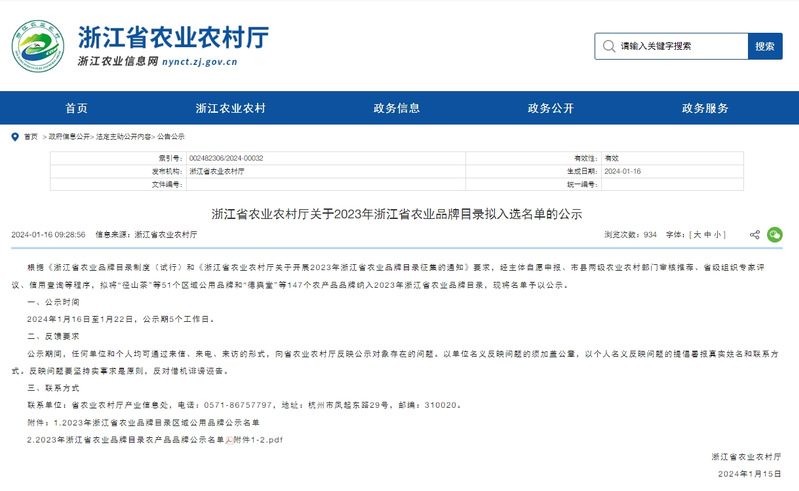Viewport: 799px width, 491px height.
Task: Click the location pin breadcrumb icon
Action: tap(15, 137)
